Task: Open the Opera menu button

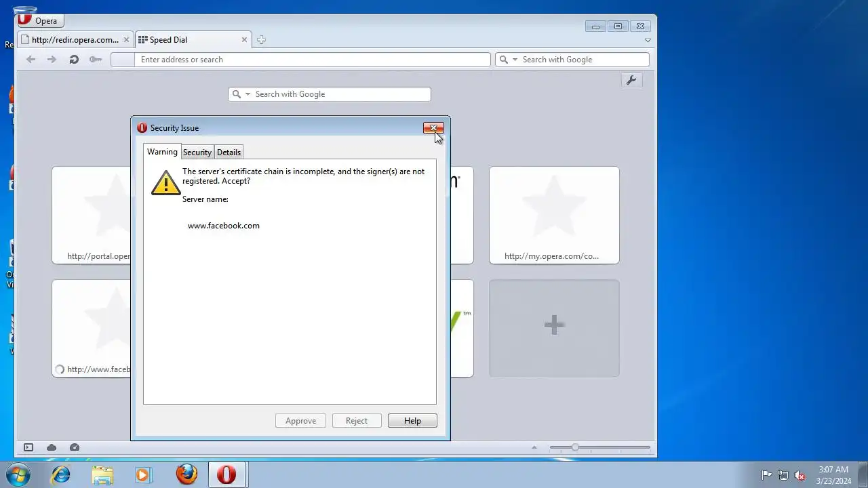Action: 40,20
